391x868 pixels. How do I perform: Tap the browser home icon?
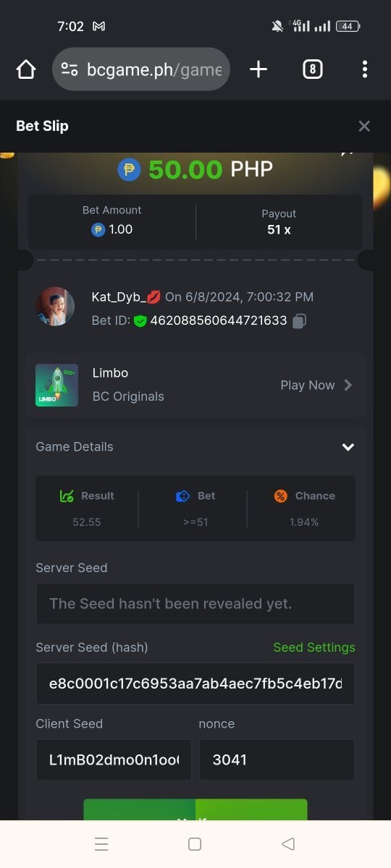[26, 69]
